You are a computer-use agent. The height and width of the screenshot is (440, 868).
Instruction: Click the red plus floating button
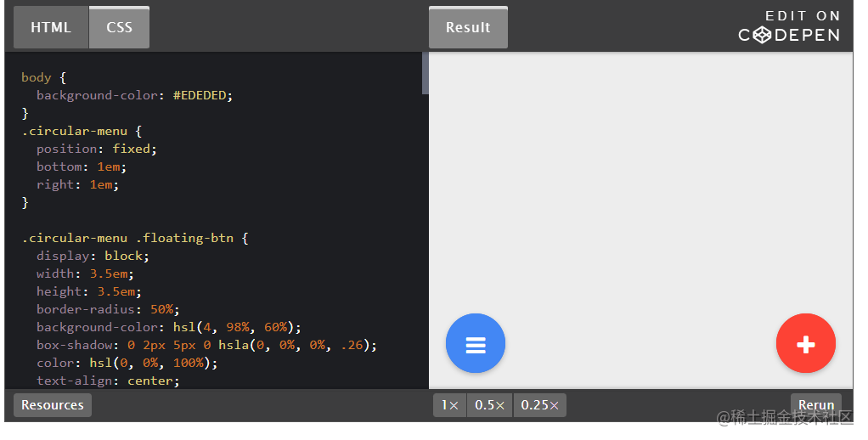point(805,343)
